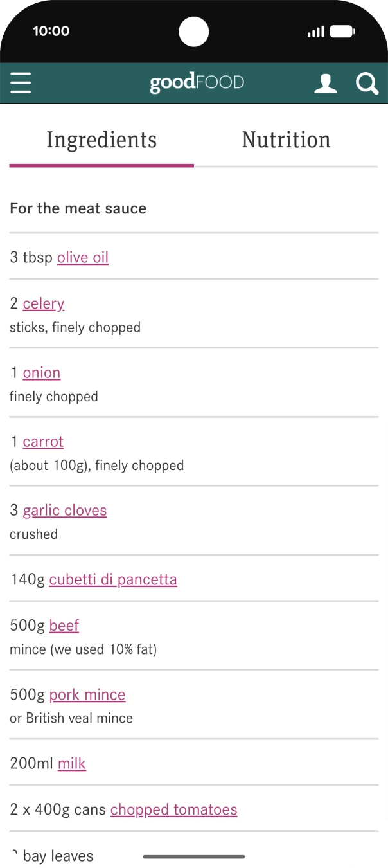This screenshot has height=868, width=388.
Task: Follow the celery ingredient link
Action: pyautogui.click(x=44, y=303)
